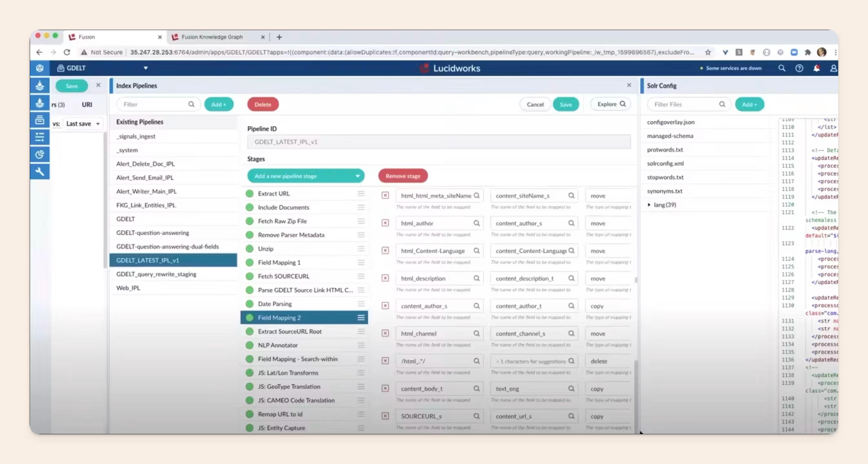
Task: Click search icon in text_eng target field
Action: tap(571, 388)
